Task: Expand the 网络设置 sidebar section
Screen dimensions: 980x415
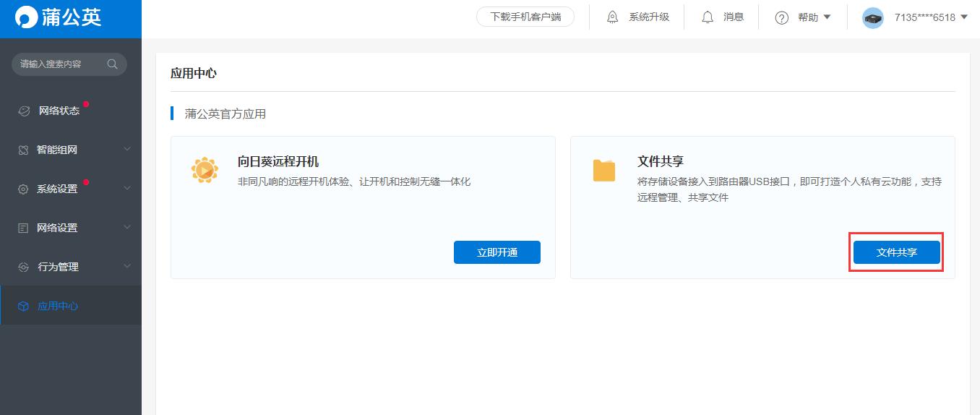Action: pos(71,228)
